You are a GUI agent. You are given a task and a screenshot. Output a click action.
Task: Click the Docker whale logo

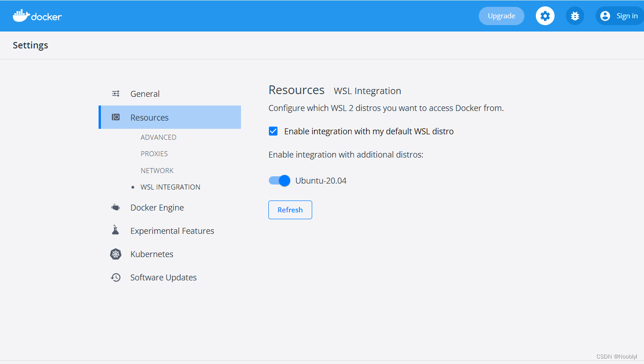(x=37, y=16)
